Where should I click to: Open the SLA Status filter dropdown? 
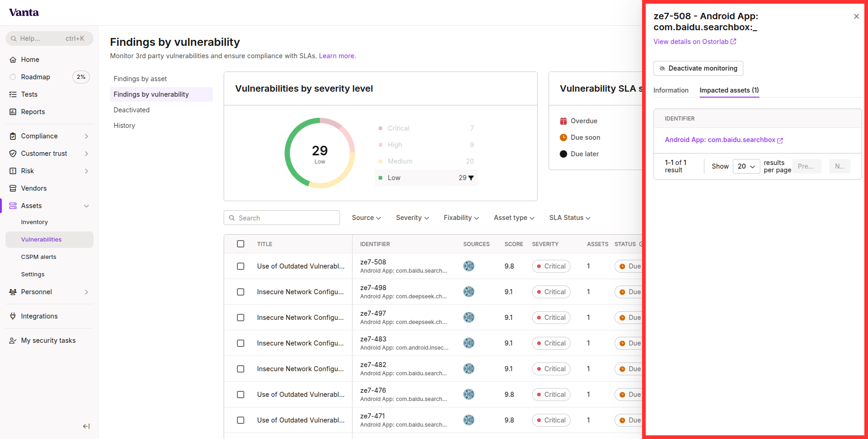coord(570,218)
